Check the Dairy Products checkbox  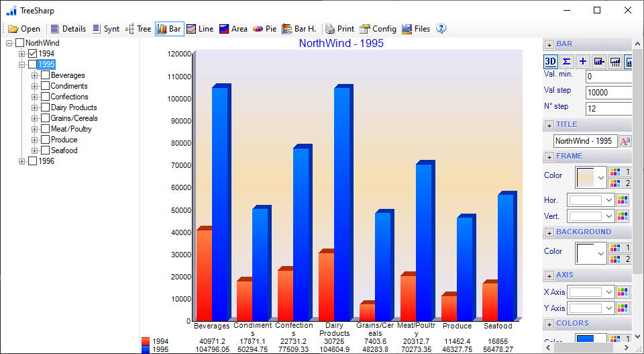click(x=46, y=107)
